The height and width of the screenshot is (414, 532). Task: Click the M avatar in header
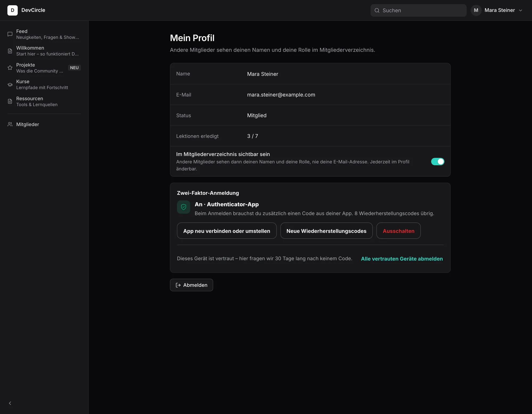476,10
